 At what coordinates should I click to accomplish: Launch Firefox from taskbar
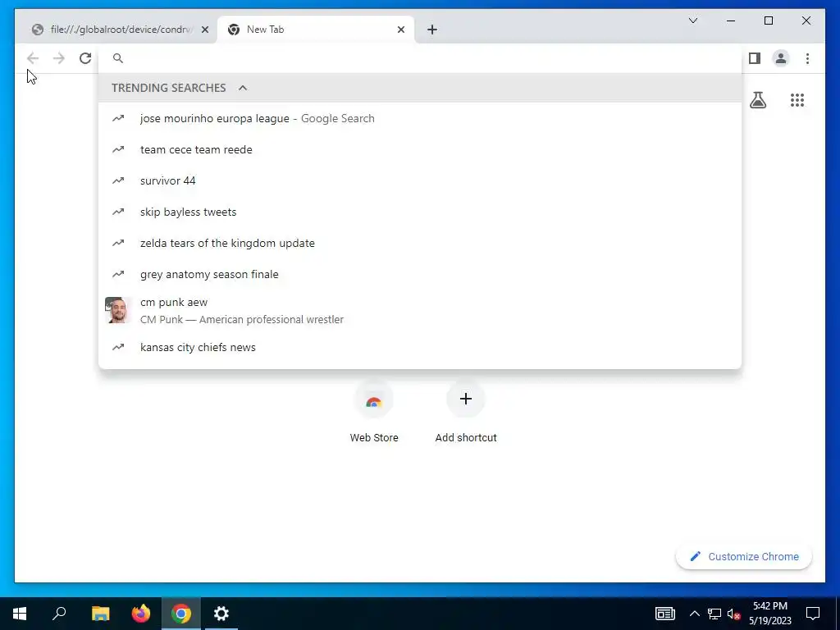point(141,614)
